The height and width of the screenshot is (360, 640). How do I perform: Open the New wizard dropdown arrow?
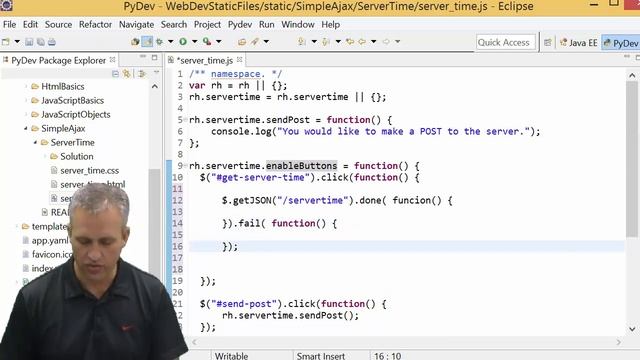[x=17, y=42]
